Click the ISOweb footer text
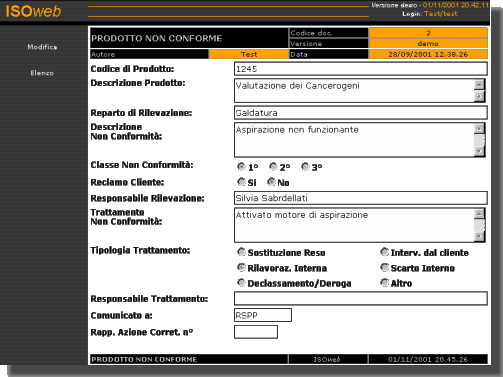 tap(327, 359)
